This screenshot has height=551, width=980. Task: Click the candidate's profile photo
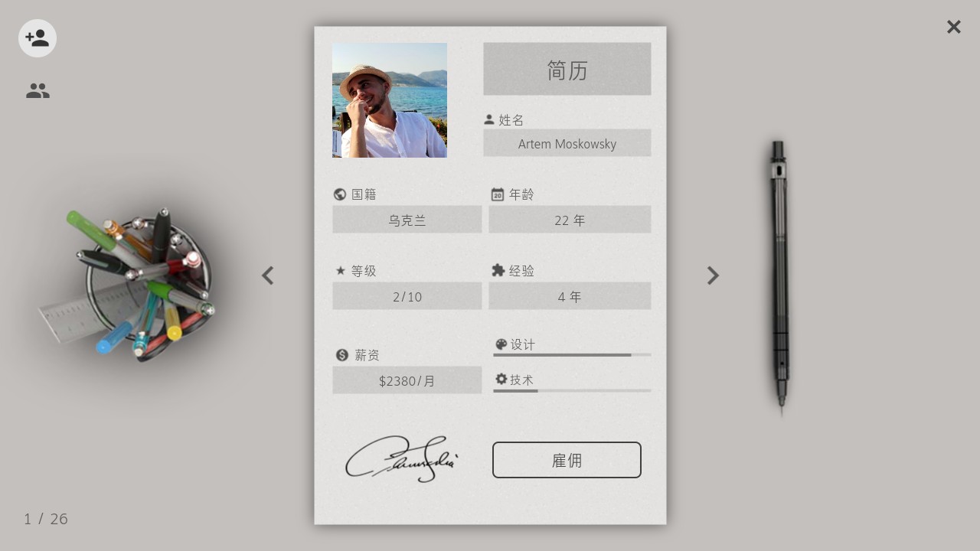click(x=390, y=100)
